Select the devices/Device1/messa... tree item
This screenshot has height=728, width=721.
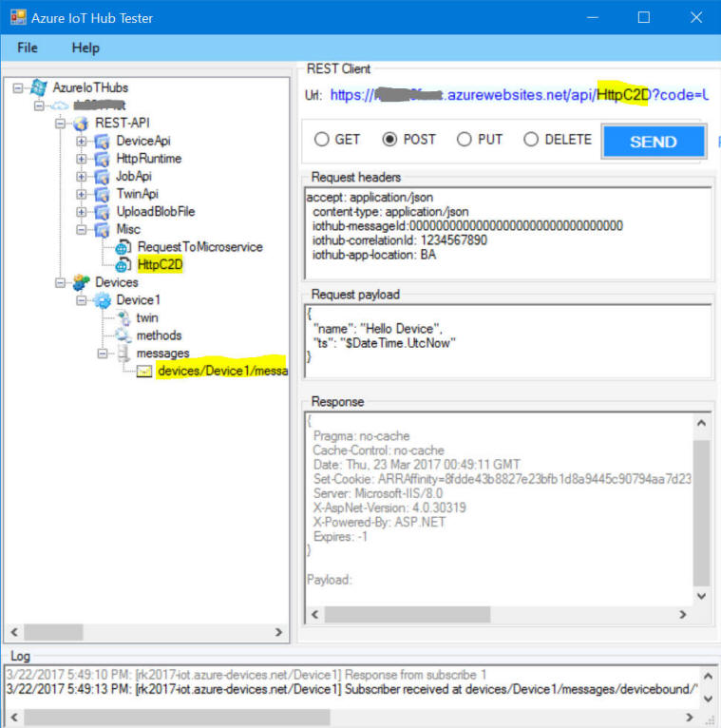[222, 371]
